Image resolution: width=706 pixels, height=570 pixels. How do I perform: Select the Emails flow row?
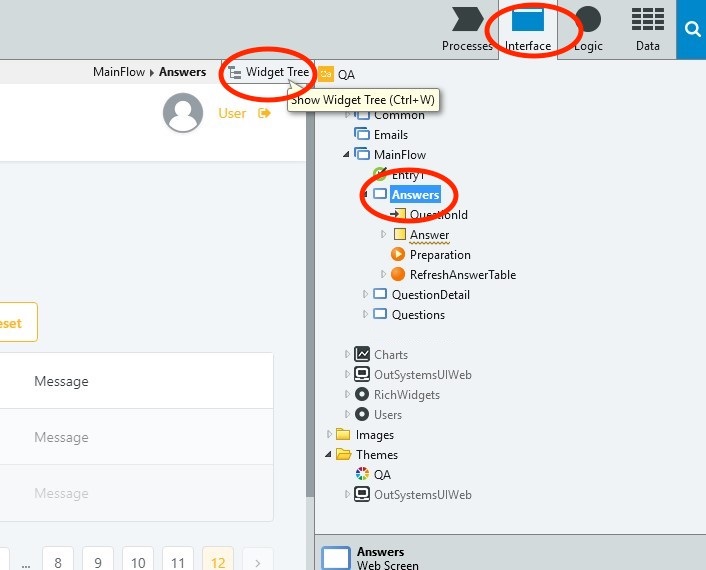[391, 135]
